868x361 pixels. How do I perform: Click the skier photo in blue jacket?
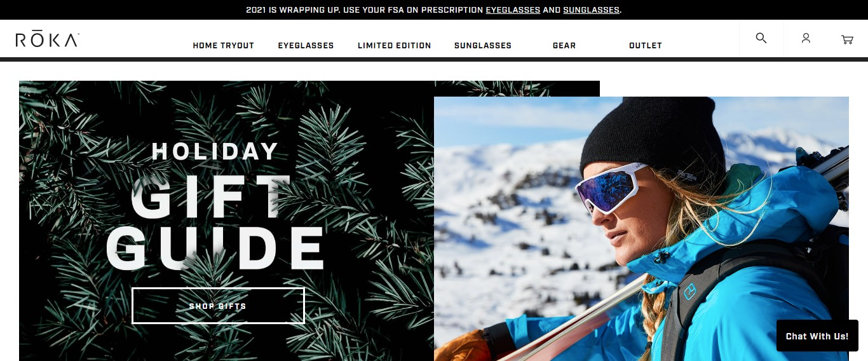641,229
